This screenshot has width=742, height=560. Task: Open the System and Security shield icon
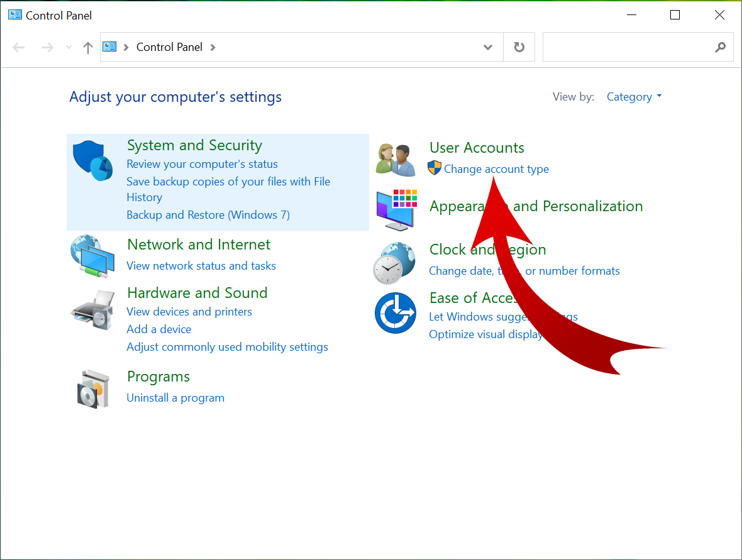coord(93,160)
